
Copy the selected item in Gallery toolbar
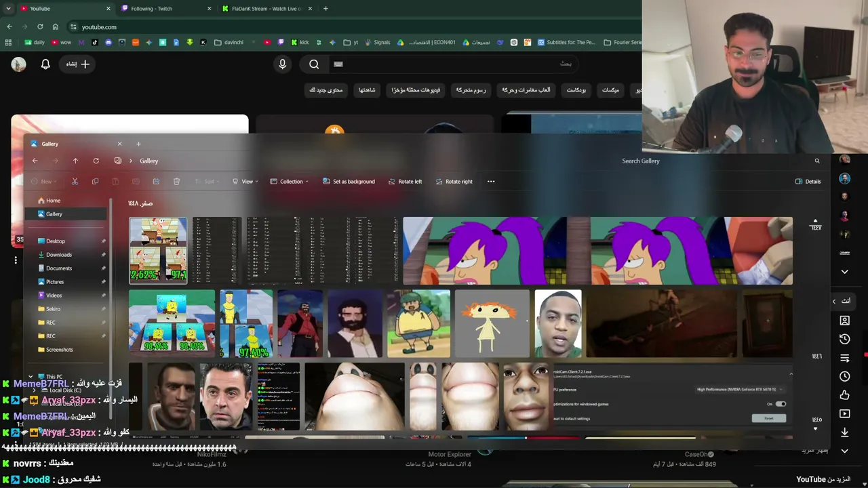[95, 182]
